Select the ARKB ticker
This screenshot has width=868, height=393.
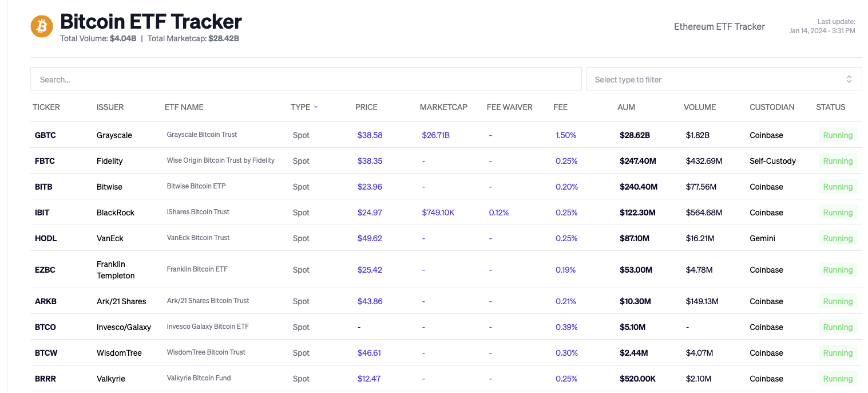(46, 301)
